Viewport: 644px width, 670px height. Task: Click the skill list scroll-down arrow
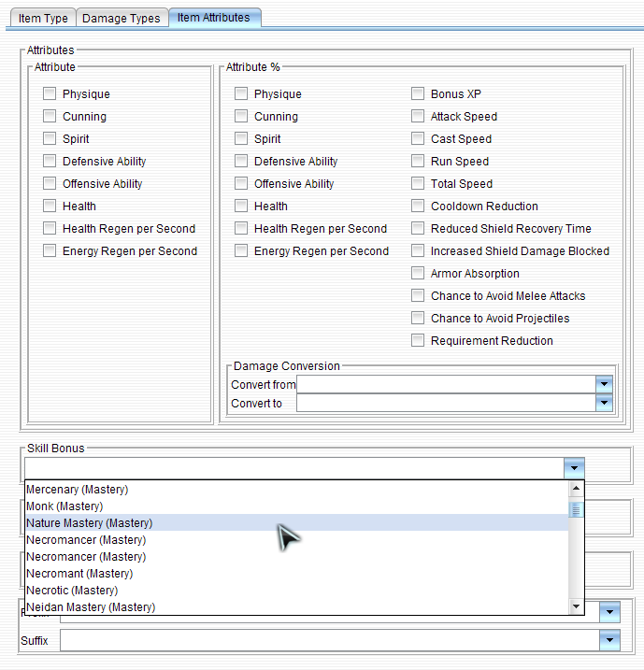point(577,607)
